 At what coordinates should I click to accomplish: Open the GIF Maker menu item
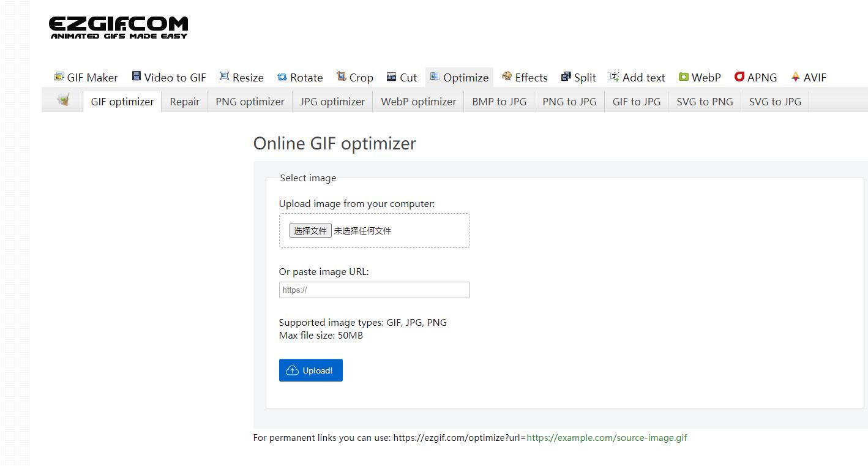coord(86,77)
